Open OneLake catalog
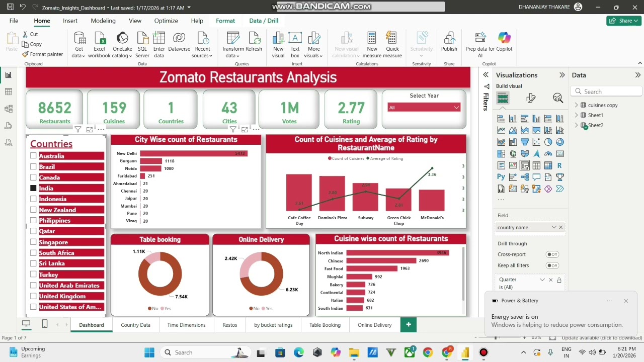Screen dimensions: 644x362 click(122, 45)
